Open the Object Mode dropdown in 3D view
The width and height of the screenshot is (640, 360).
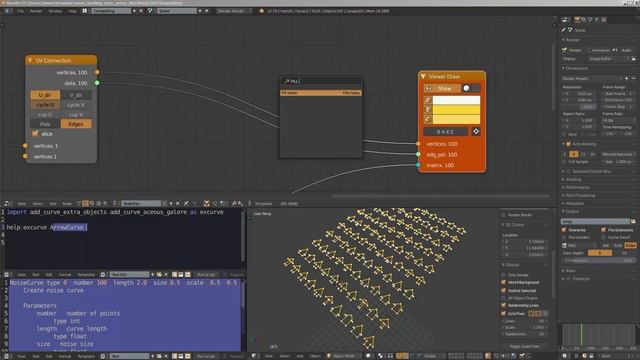point(344,356)
